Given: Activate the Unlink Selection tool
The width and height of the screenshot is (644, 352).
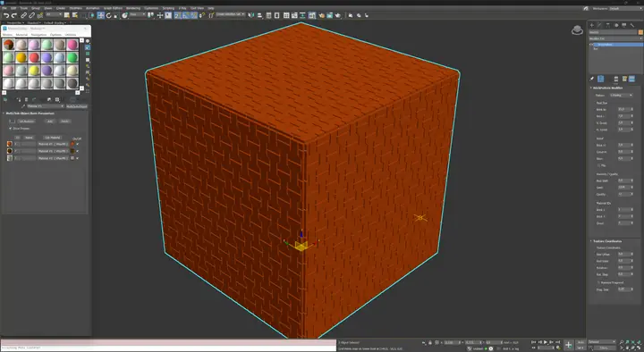Looking at the screenshot, I should tap(31, 15).
